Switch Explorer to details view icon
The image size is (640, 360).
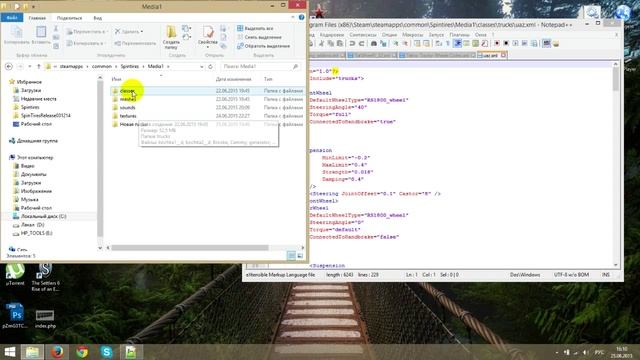tap(291, 256)
